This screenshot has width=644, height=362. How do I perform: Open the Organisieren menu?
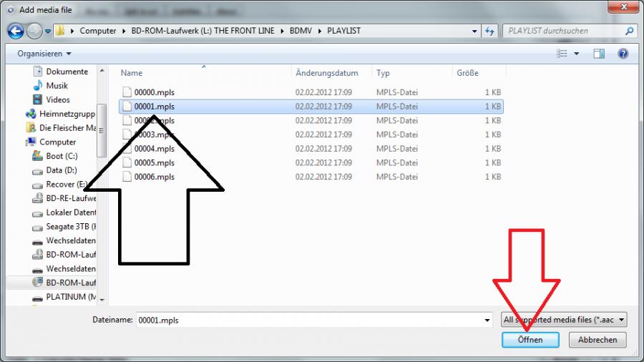[x=44, y=54]
